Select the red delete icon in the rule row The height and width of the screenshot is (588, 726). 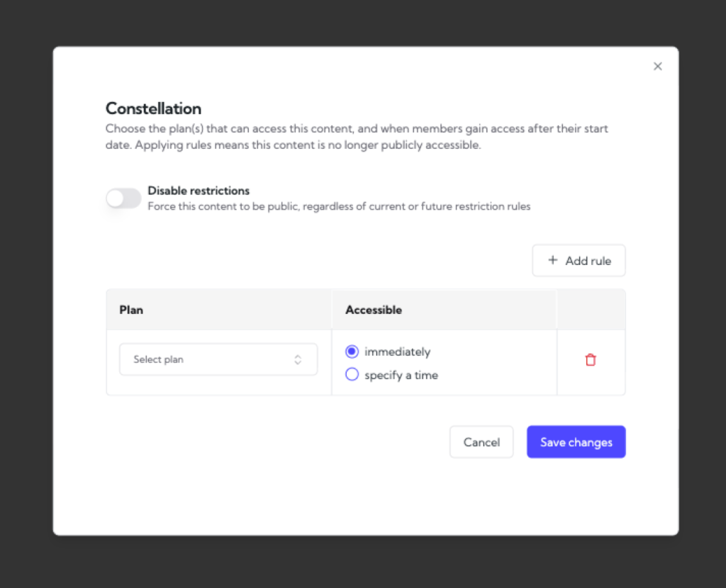click(591, 360)
